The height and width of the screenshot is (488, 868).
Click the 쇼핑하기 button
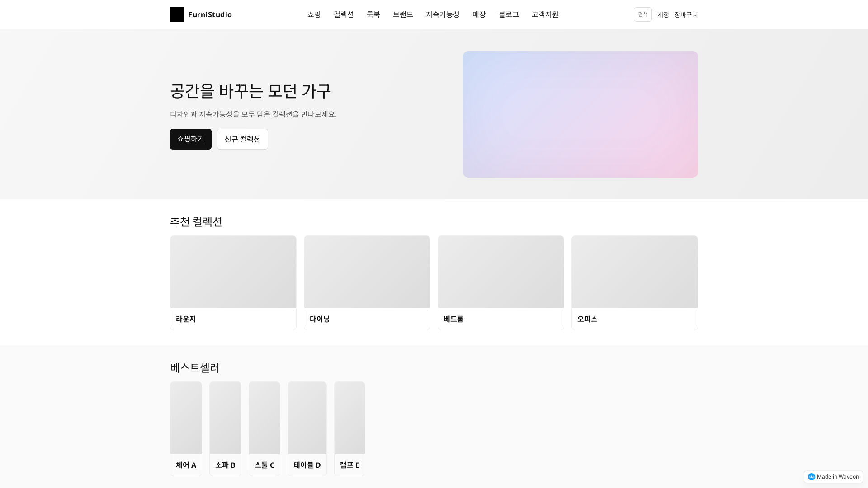click(x=190, y=139)
